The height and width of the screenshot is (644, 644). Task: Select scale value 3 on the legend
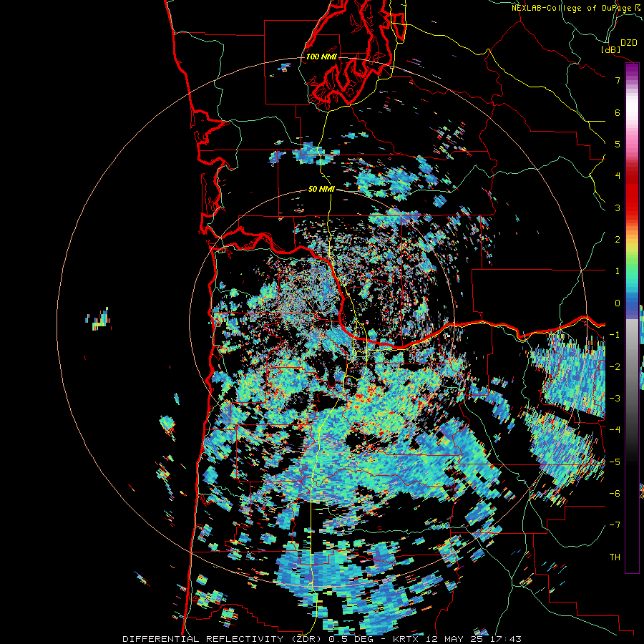click(x=618, y=208)
